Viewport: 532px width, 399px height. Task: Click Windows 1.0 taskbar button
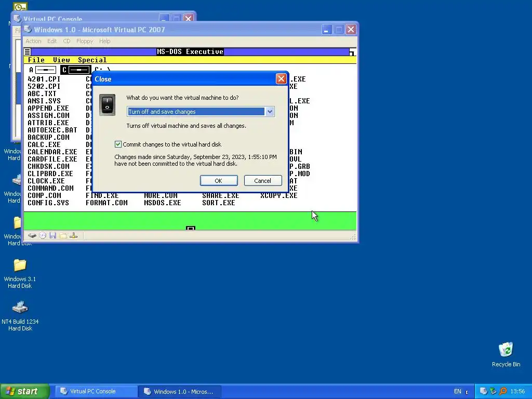click(x=180, y=391)
